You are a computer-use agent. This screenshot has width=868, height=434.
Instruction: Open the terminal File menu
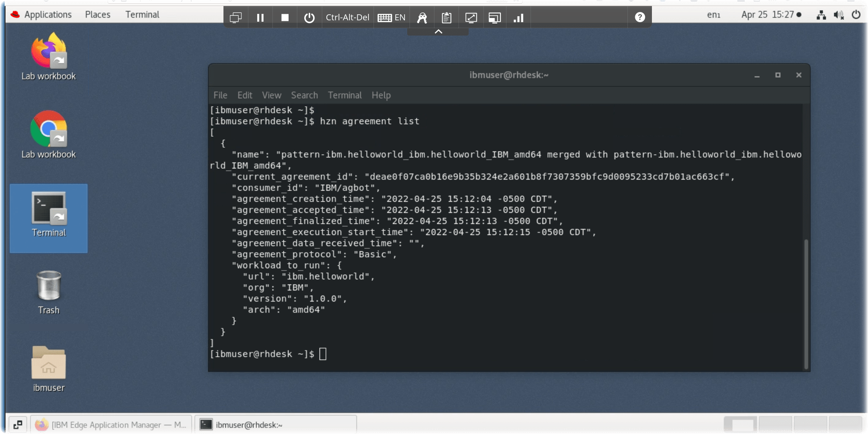tap(220, 95)
